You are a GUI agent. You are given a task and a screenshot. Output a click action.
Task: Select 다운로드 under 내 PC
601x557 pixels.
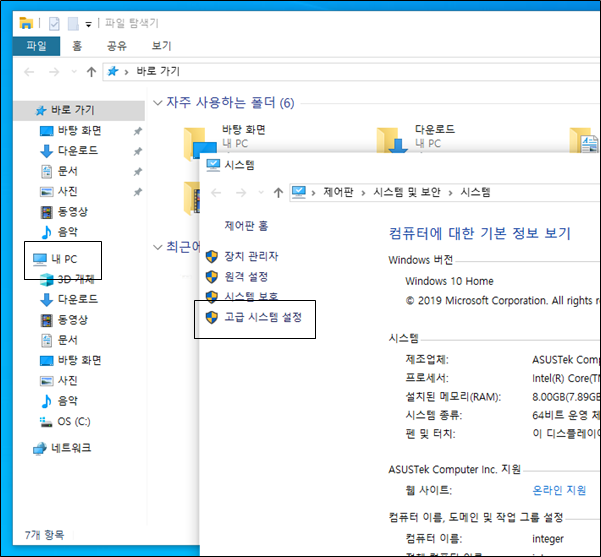click(x=69, y=299)
